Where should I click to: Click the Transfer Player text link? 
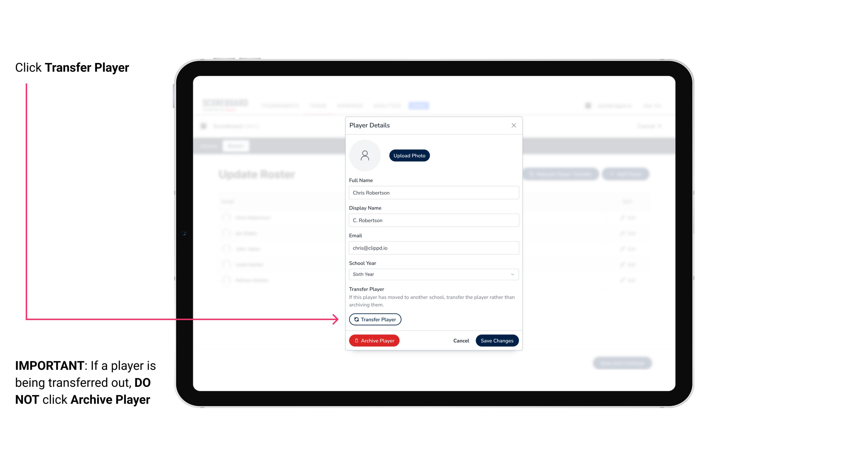(375, 319)
